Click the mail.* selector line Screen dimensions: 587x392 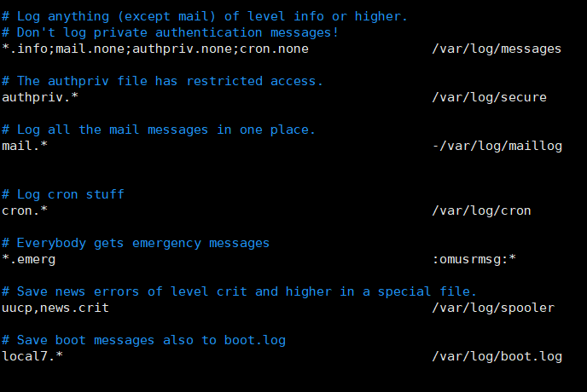25,146
